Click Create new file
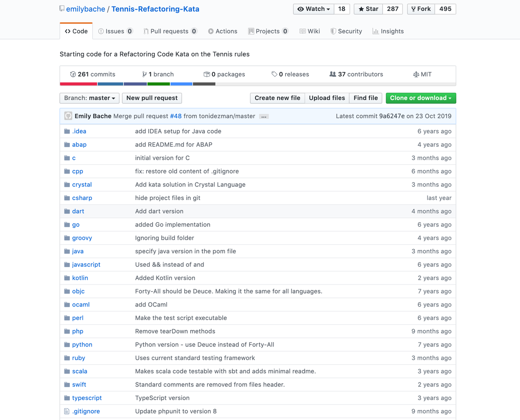The image size is (520, 420). pos(277,98)
